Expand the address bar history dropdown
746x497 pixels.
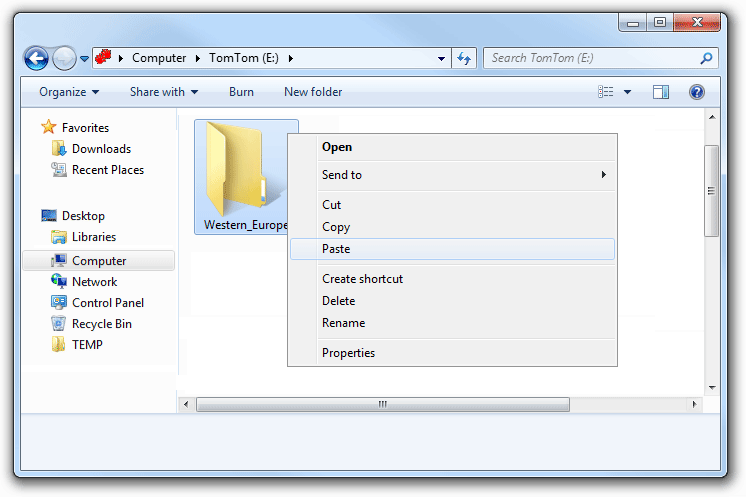[x=442, y=58]
